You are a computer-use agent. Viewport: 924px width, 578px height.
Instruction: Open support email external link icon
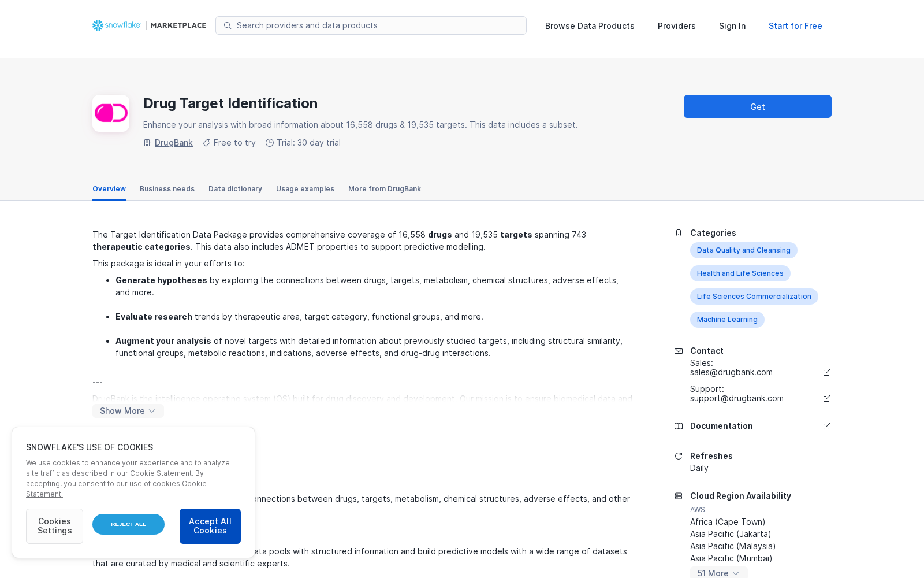(827, 398)
